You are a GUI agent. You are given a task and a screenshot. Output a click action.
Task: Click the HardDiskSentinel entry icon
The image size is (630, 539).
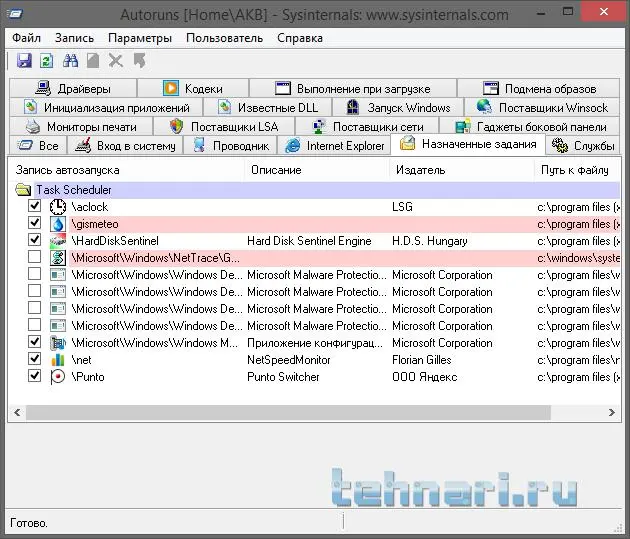pyautogui.click(x=58, y=241)
